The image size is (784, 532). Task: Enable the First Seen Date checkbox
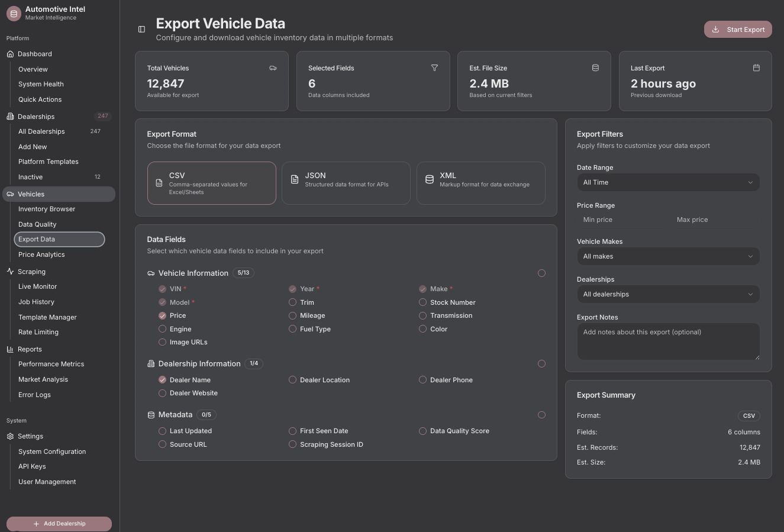coord(292,431)
